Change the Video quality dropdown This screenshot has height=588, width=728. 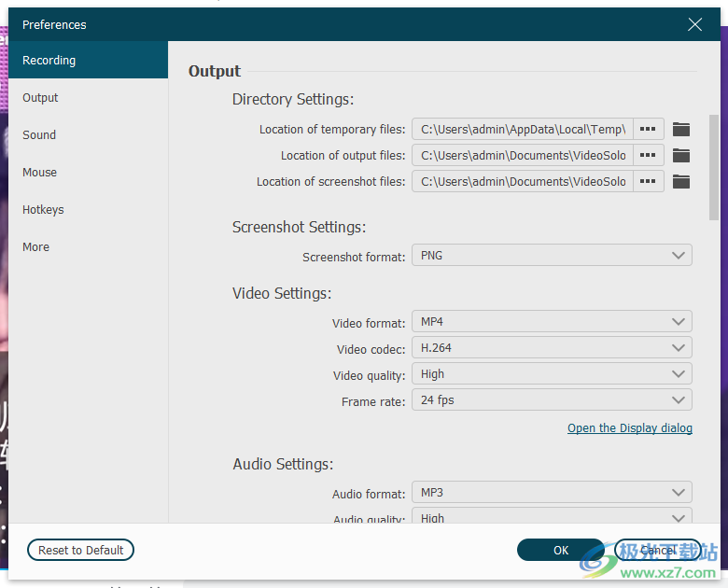[x=552, y=373]
